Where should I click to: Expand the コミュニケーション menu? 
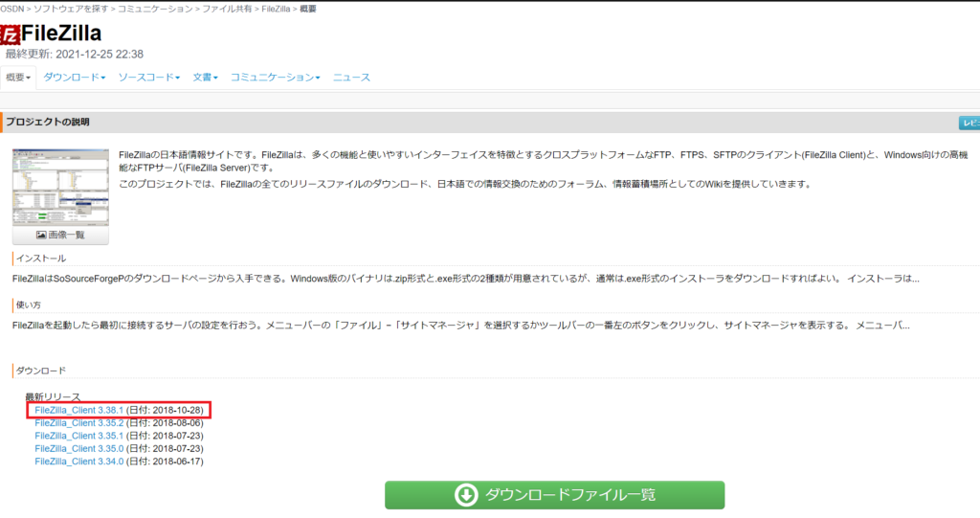pos(275,78)
